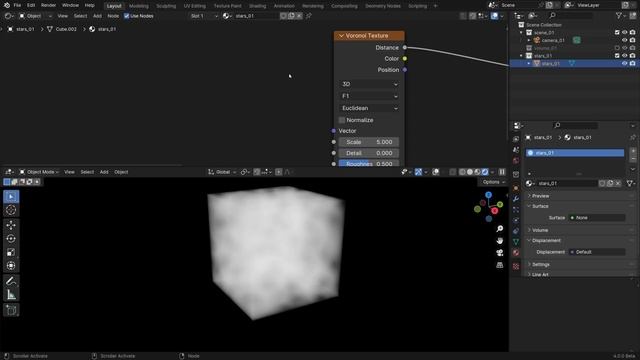Screen dimensions: 640x360
Task: Open the Render menu
Action: pos(48,5)
